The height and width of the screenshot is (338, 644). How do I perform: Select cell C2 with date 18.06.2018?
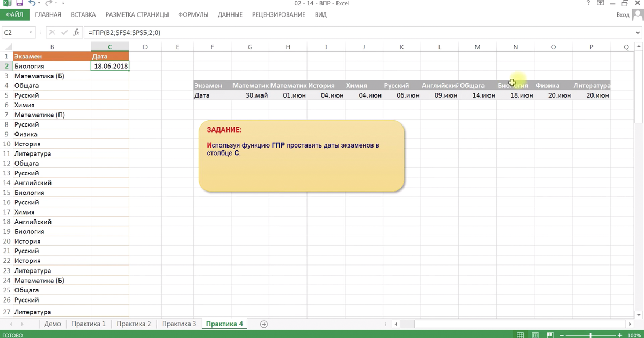point(110,66)
